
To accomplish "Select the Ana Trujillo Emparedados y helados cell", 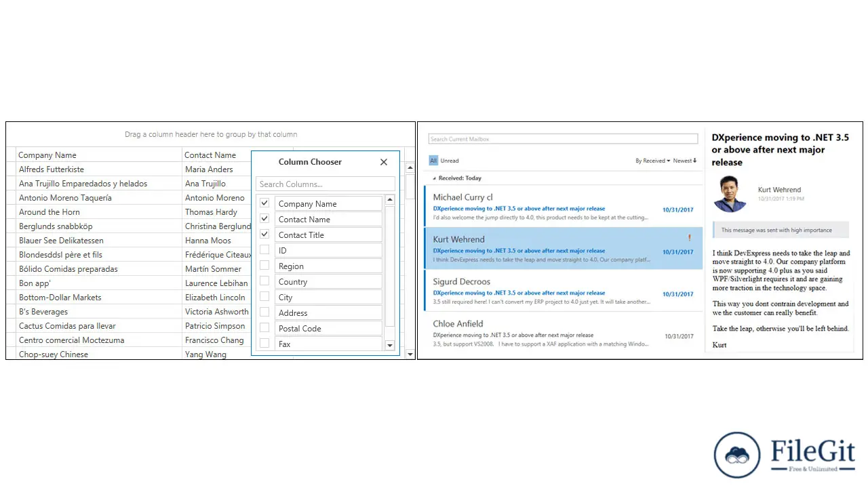I will pyautogui.click(x=99, y=183).
